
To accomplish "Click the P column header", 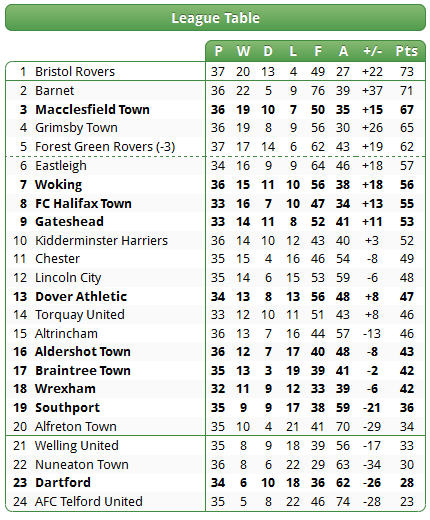I will [x=218, y=51].
